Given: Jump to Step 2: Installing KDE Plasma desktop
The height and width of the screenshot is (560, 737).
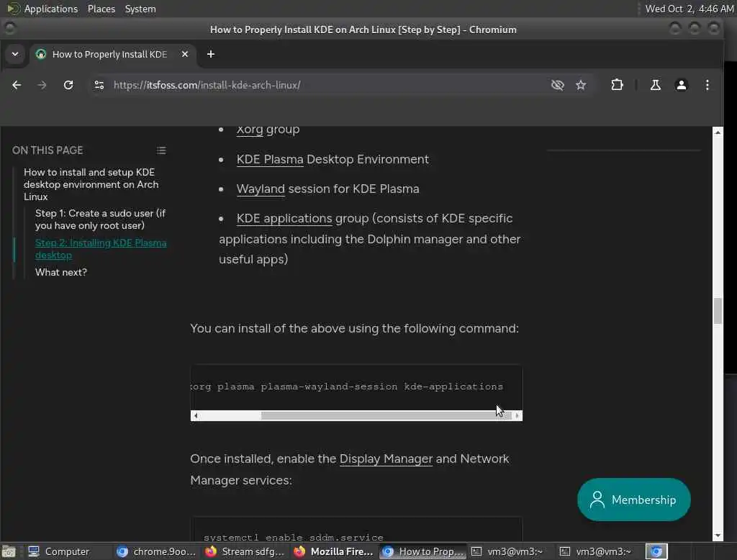Looking at the screenshot, I should (101, 249).
